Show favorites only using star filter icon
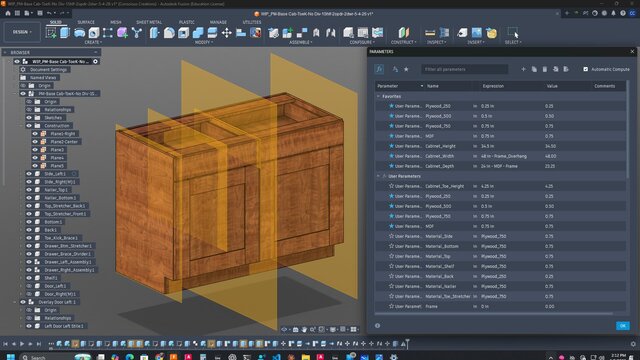 coord(406,69)
